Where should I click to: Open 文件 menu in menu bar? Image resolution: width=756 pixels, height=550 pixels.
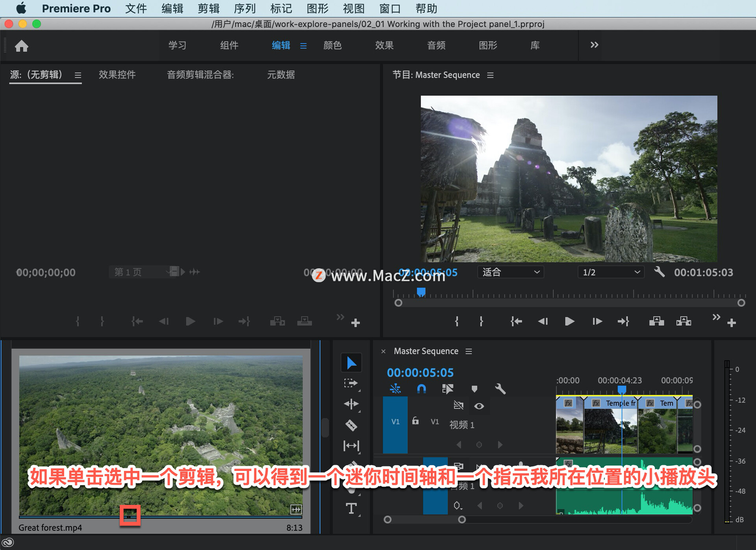136,8
